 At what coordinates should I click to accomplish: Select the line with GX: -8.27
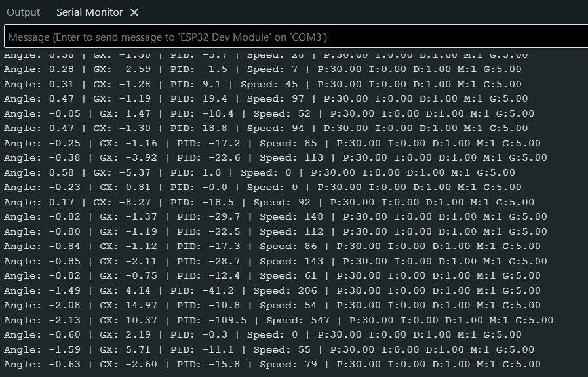[x=269, y=202]
